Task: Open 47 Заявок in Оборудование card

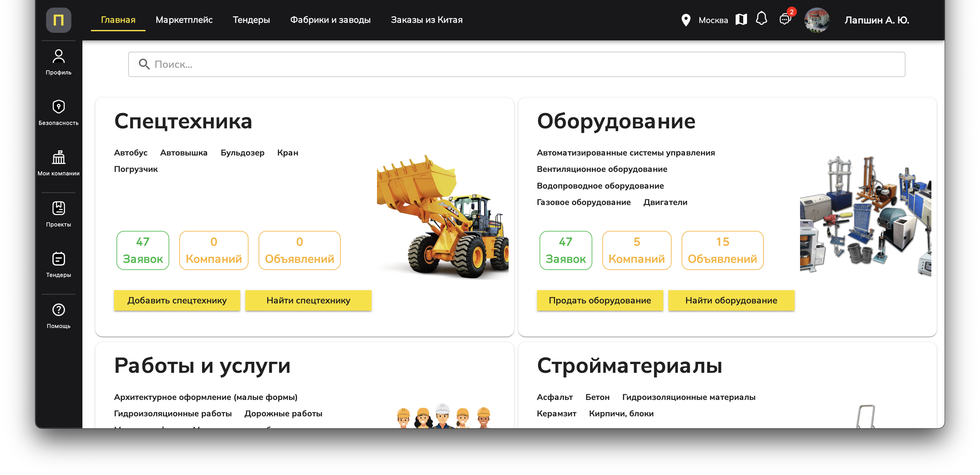Action: click(566, 250)
